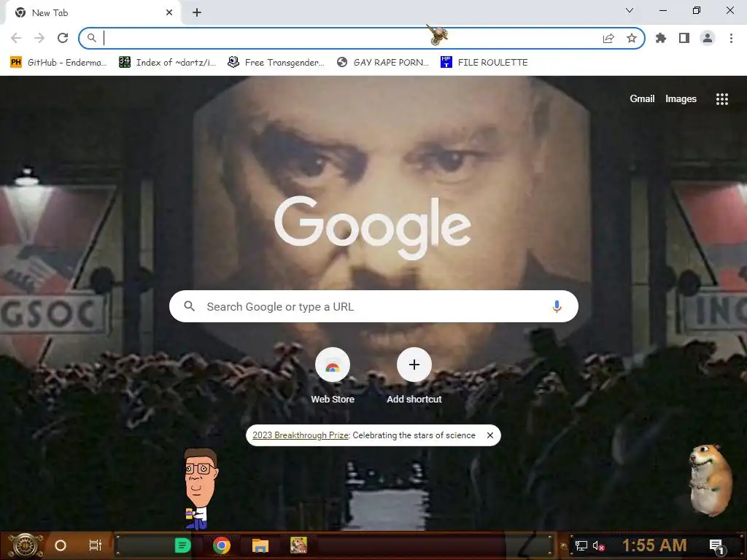747x560 pixels.
Task: Open the green chat app on the taskbar
Action: tap(182, 545)
